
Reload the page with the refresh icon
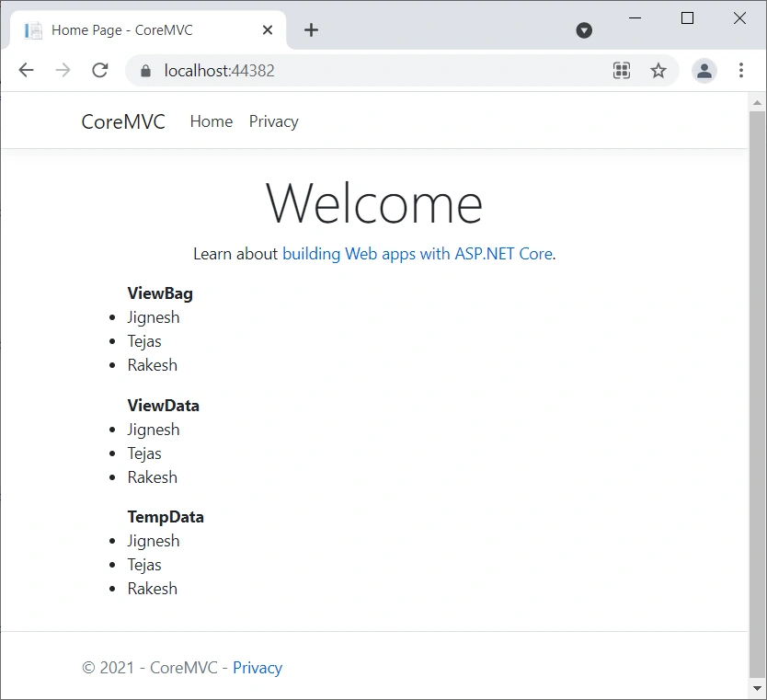(x=100, y=71)
